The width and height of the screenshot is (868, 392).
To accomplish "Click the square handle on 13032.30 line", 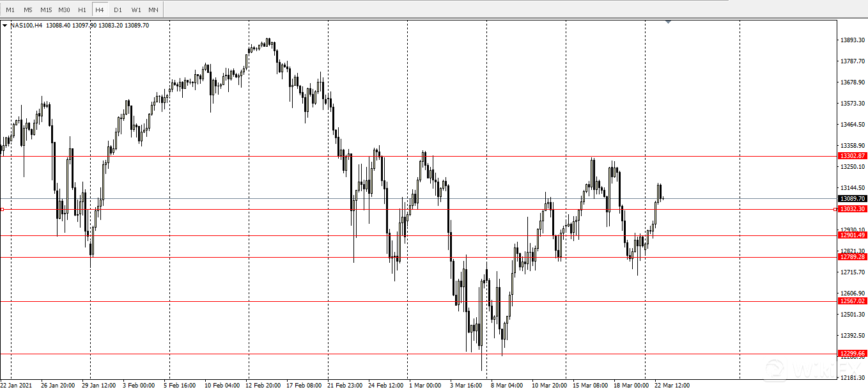I will click(3, 209).
